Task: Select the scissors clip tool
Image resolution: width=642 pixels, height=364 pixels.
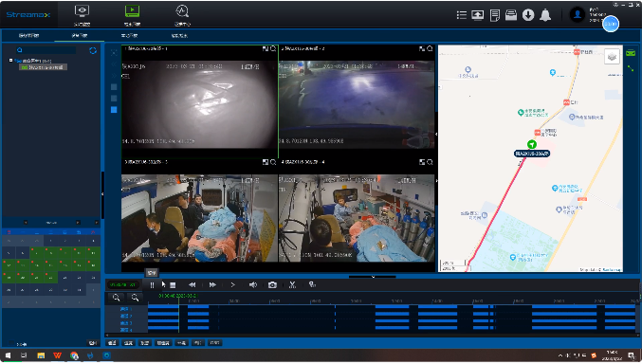Action: coord(292,285)
